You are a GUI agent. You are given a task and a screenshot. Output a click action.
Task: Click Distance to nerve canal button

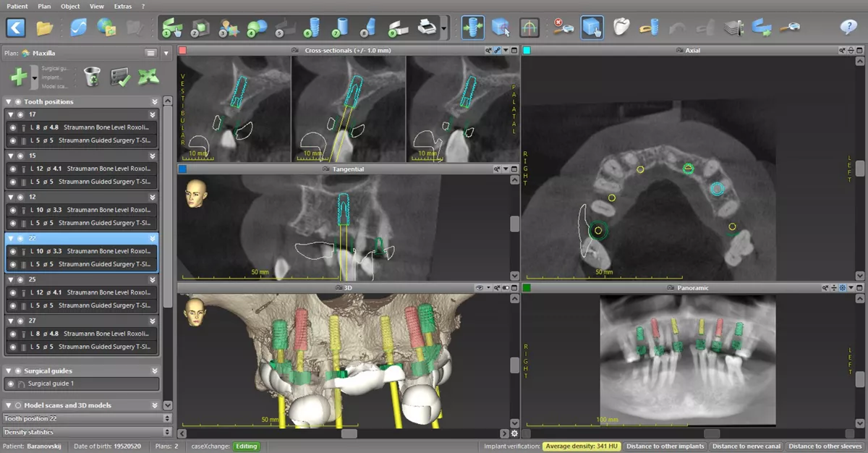point(746,446)
